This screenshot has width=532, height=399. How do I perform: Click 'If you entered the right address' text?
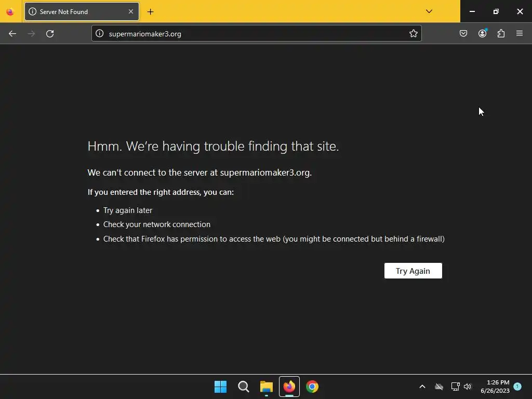[161, 192]
